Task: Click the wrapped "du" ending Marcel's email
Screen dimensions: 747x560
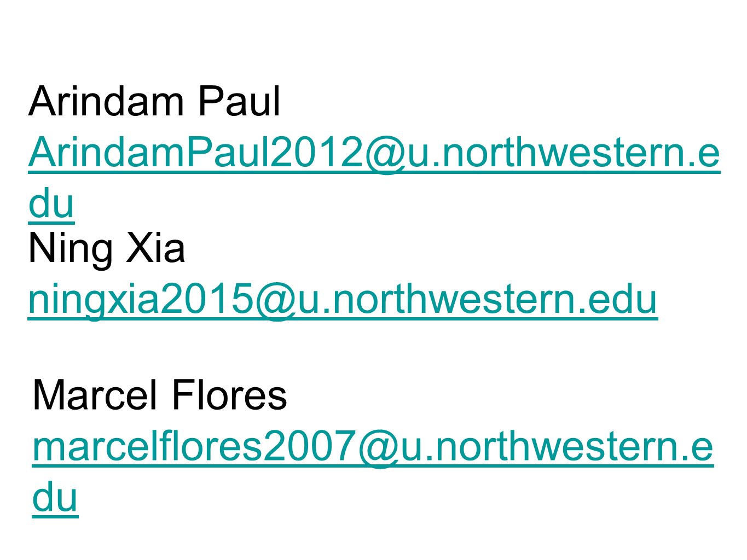Action: pyautogui.click(x=55, y=497)
